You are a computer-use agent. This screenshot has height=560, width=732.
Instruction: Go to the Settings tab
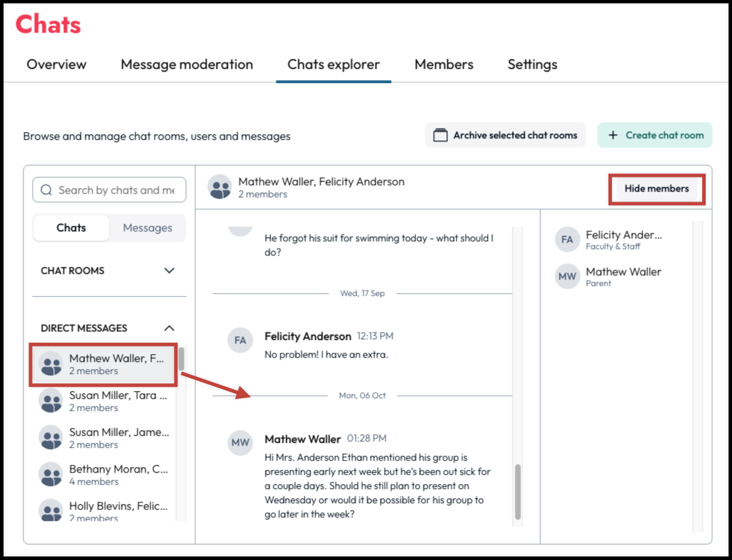pyautogui.click(x=532, y=65)
